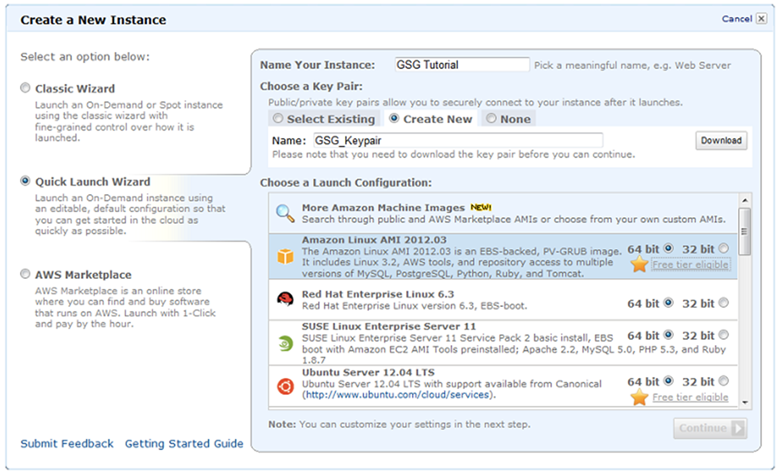Image resolution: width=779 pixels, height=473 pixels.
Task: Open the ubuntu.com cloud services link
Action: (397, 395)
